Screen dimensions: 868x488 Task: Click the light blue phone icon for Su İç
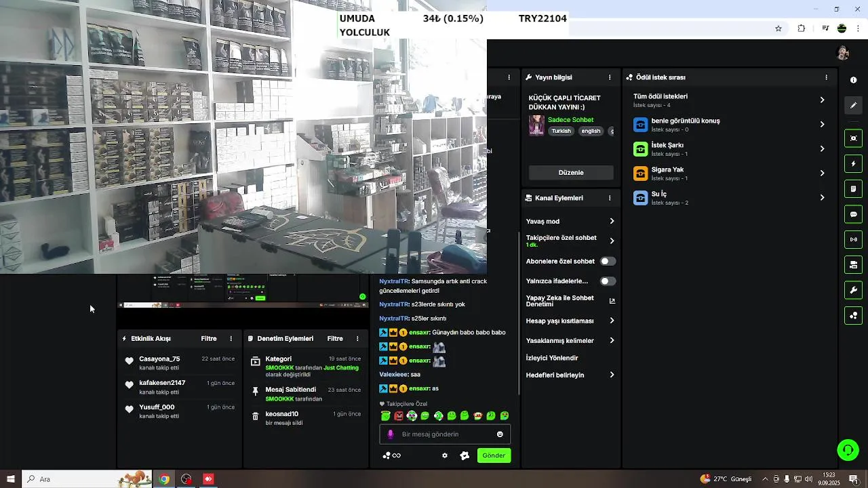pos(640,198)
